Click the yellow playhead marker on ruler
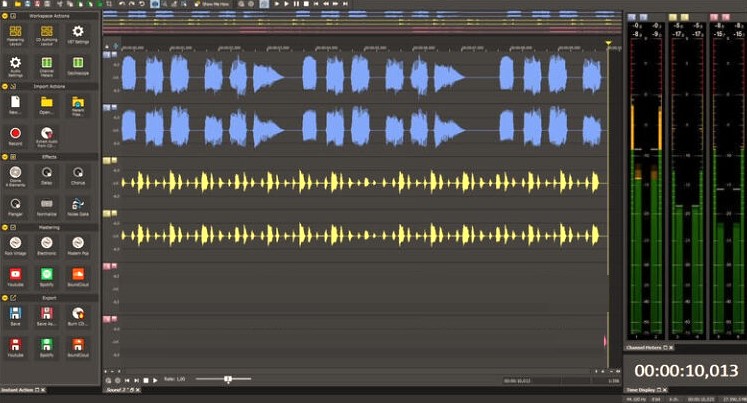Viewport: 747px width, 403px height. (x=608, y=43)
